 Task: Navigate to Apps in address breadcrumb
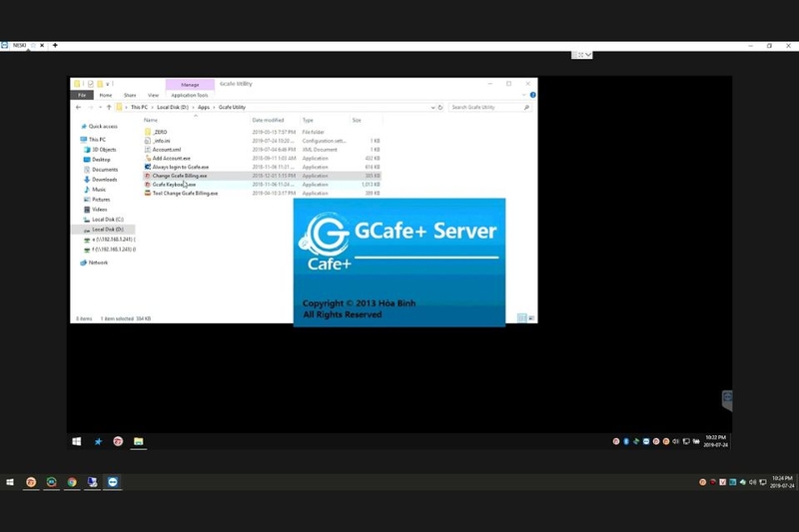click(x=204, y=108)
